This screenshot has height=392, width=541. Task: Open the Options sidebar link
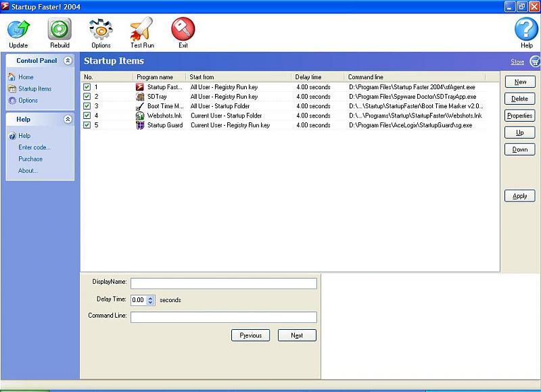(28, 100)
